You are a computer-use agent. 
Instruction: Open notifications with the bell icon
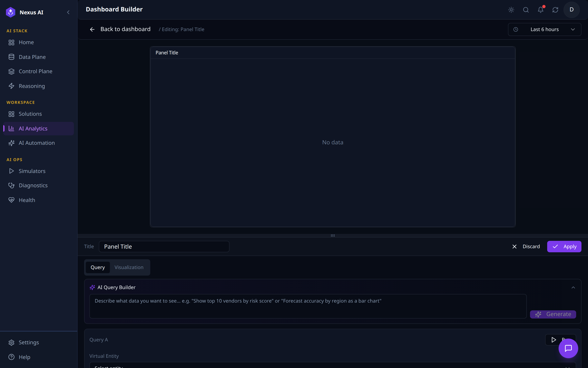coord(541,10)
